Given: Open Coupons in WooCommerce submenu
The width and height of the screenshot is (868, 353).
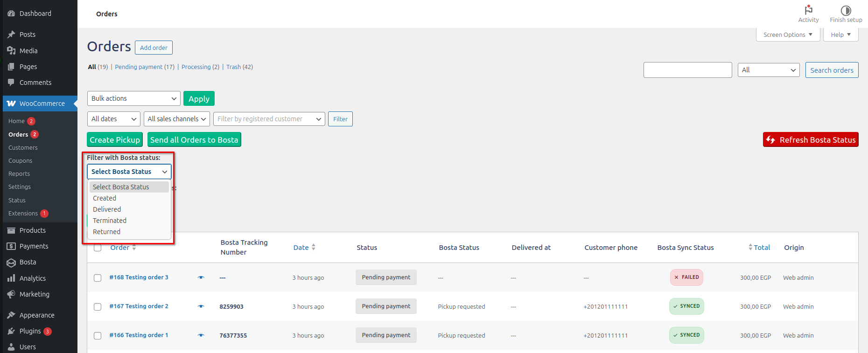Looking at the screenshot, I should [20, 160].
